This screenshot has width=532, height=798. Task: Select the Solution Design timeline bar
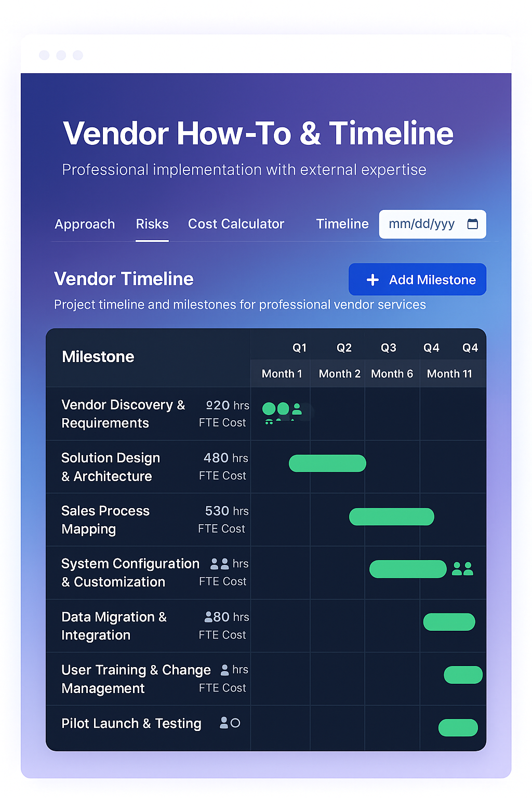pyautogui.click(x=327, y=463)
